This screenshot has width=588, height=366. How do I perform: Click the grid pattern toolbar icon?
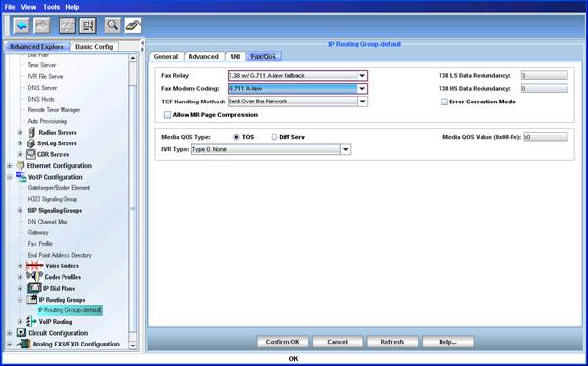[x=67, y=25]
